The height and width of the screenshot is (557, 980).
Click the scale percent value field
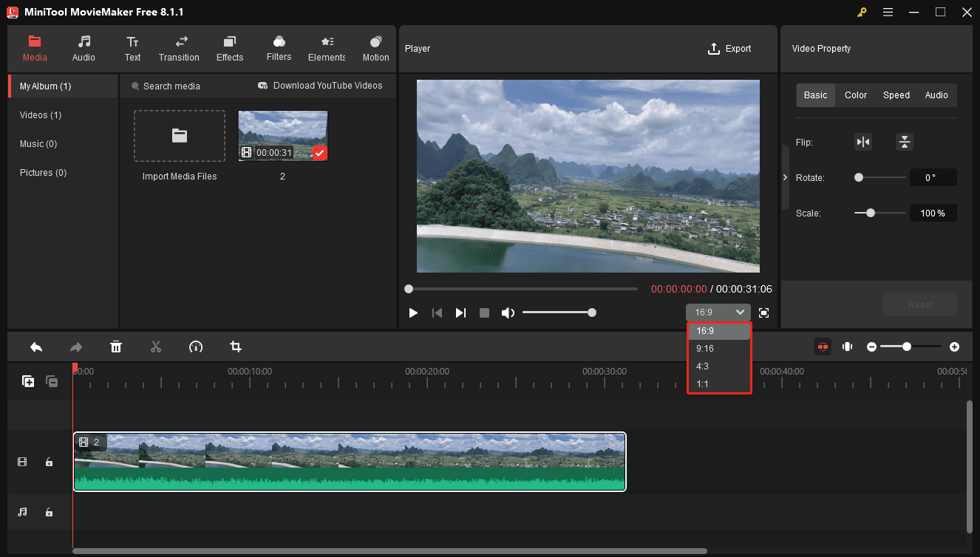coord(933,213)
